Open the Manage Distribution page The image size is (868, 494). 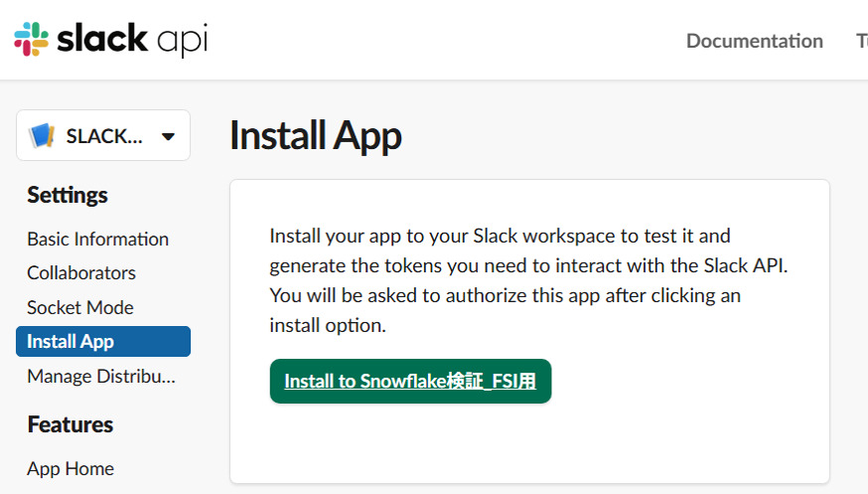coord(100,376)
